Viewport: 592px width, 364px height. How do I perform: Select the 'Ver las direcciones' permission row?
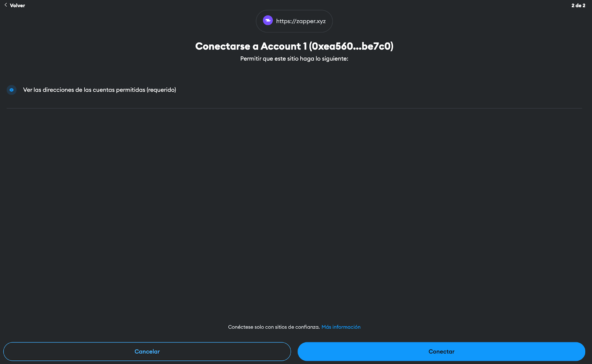(294, 90)
